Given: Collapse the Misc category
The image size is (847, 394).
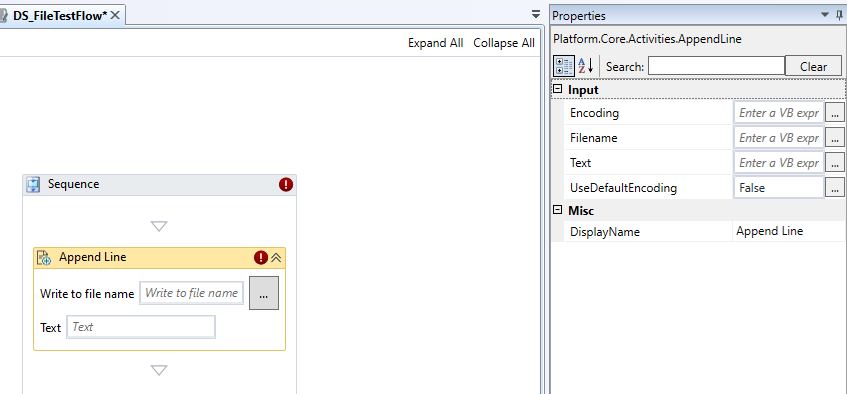Looking at the screenshot, I should tap(557, 210).
